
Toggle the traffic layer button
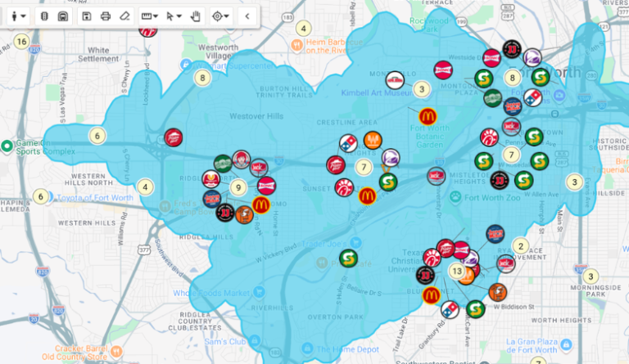tap(44, 16)
